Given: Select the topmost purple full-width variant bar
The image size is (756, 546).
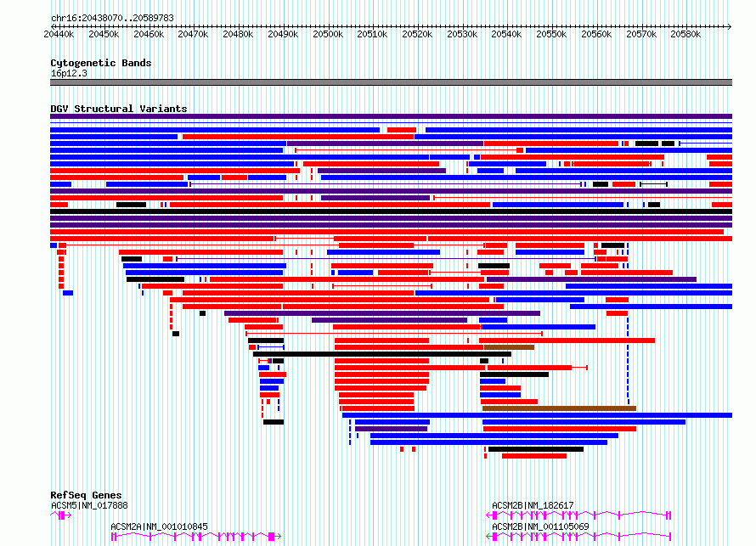Looking at the screenshot, I should (391, 116).
